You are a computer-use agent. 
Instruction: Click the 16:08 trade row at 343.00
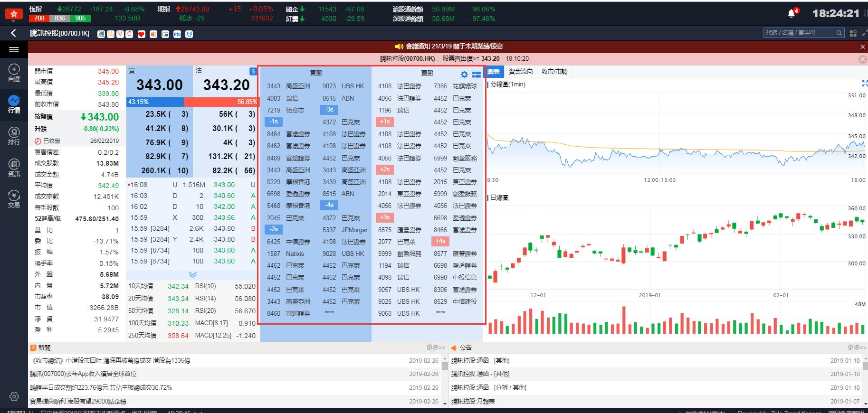(192, 185)
